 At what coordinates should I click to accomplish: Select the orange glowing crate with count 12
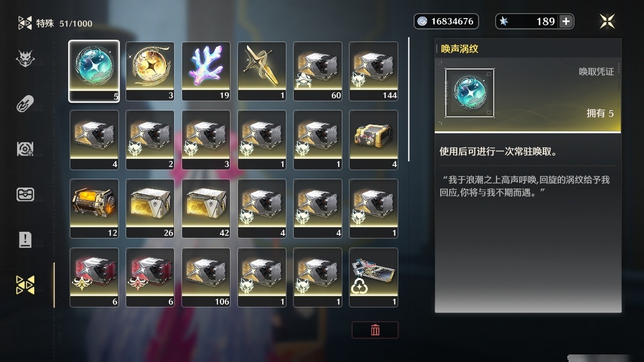pyautogui.click(x=94, y=209)
